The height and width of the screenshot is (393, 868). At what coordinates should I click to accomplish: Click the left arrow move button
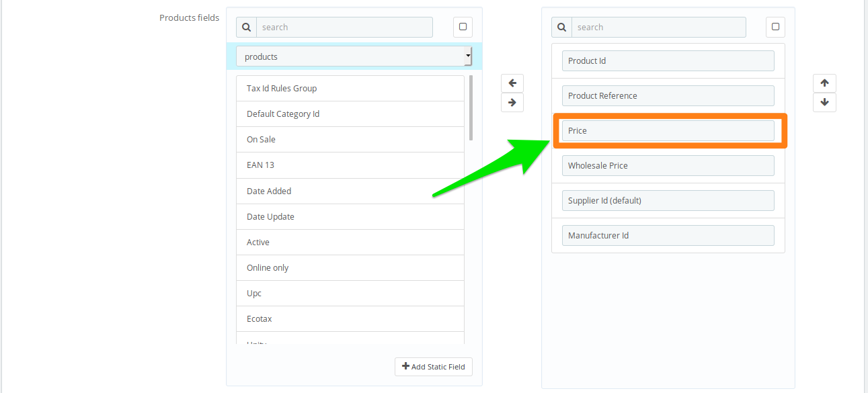tap(512, 83)
